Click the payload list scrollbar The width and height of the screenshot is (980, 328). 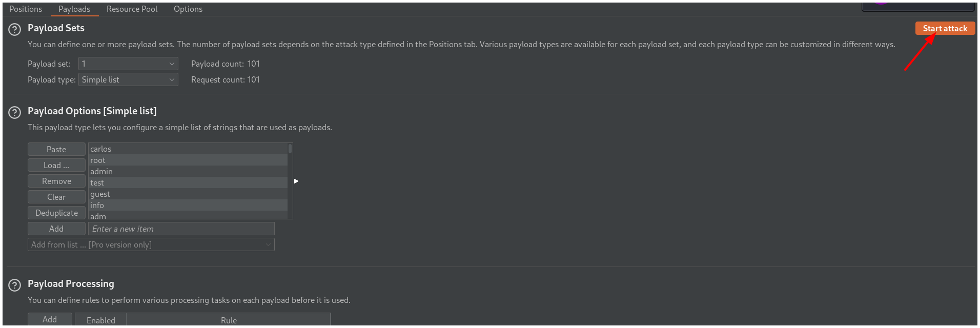pyautogui.click(x=290, y=149)
